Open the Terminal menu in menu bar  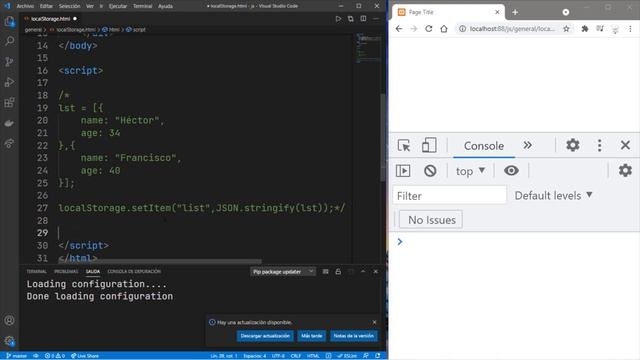click(142, 6)
